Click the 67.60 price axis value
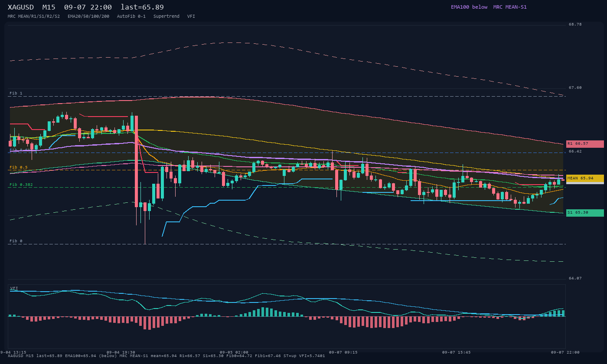 pos(575,88)
